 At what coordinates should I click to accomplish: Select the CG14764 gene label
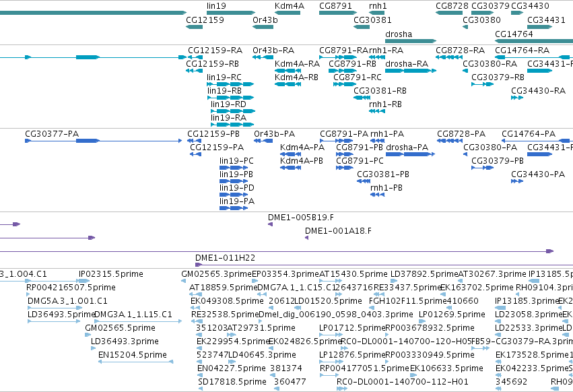[x=514, y=34]
